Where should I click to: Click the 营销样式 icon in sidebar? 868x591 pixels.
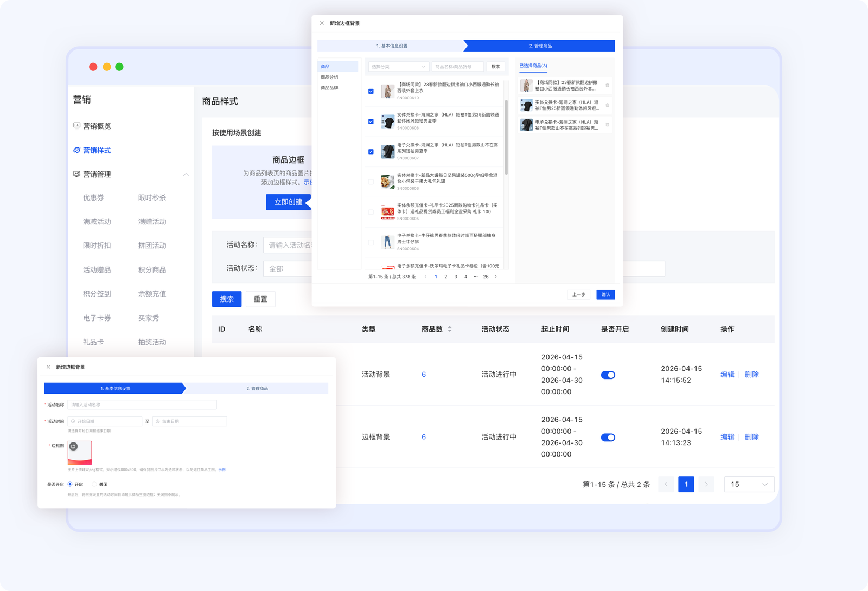[x=76, y=150]
